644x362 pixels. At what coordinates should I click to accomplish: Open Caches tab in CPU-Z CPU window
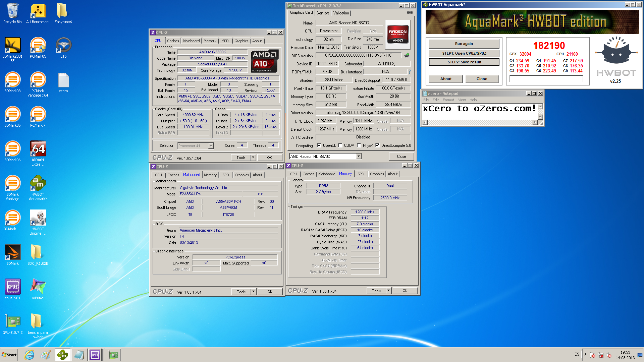(173, 41)
